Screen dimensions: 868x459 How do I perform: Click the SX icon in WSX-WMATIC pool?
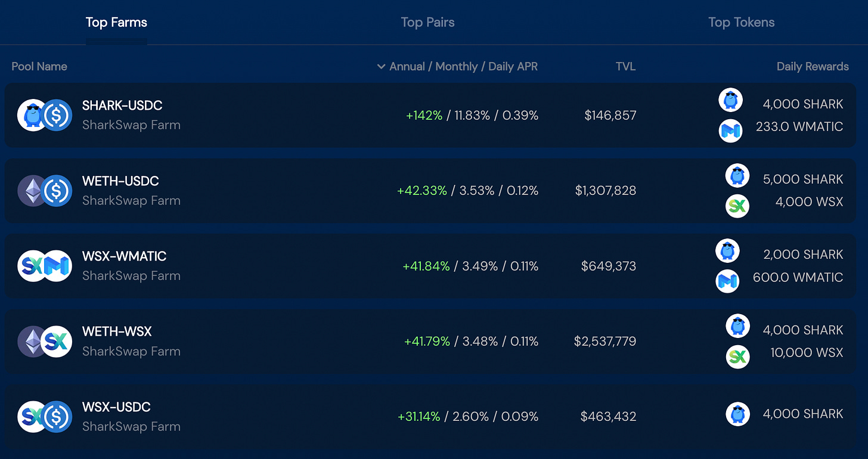(32, 266)
